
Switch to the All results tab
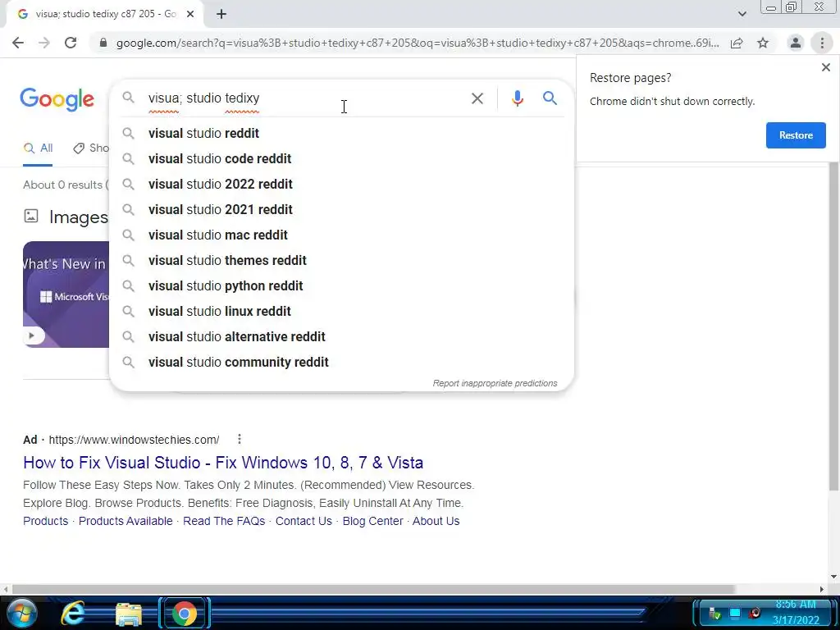click(38, 148)
